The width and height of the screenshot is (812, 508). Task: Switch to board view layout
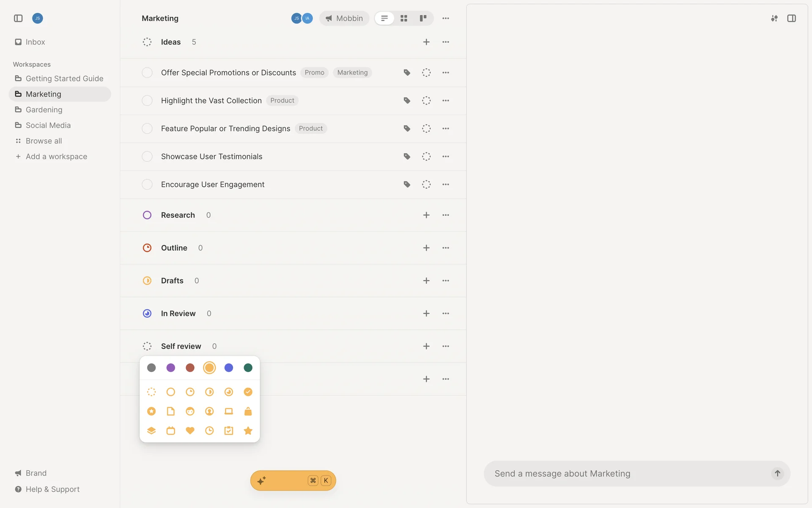click(x=423, y=18)
